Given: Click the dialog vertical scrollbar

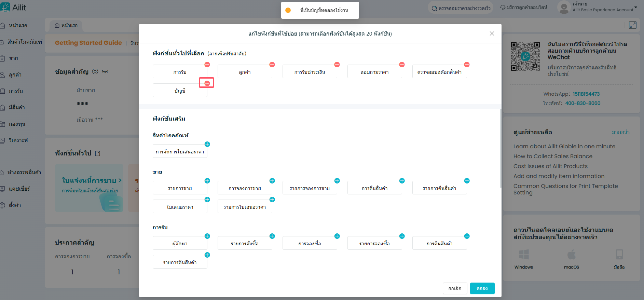Looking at the screenshot, I should [501, 148].
